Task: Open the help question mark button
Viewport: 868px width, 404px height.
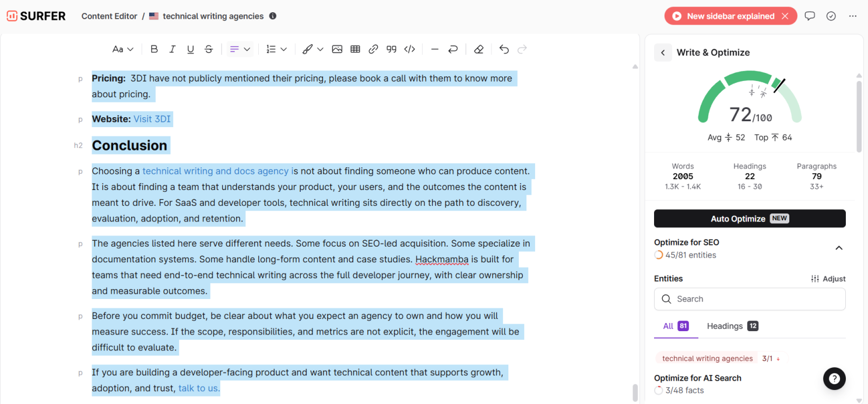Action: (835, 379)
